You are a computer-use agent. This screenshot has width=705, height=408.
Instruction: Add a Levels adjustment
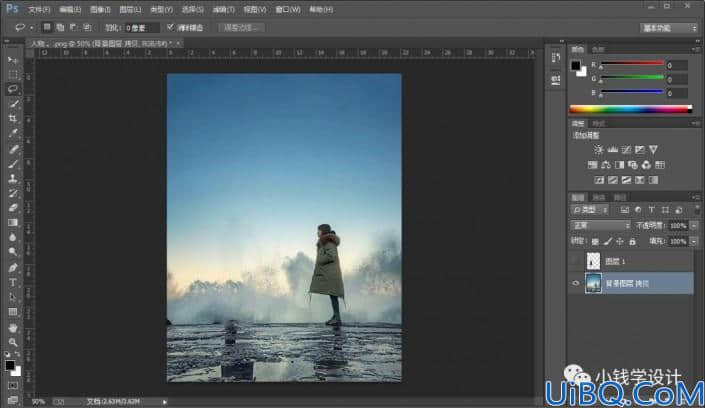(x=612, y=149)
